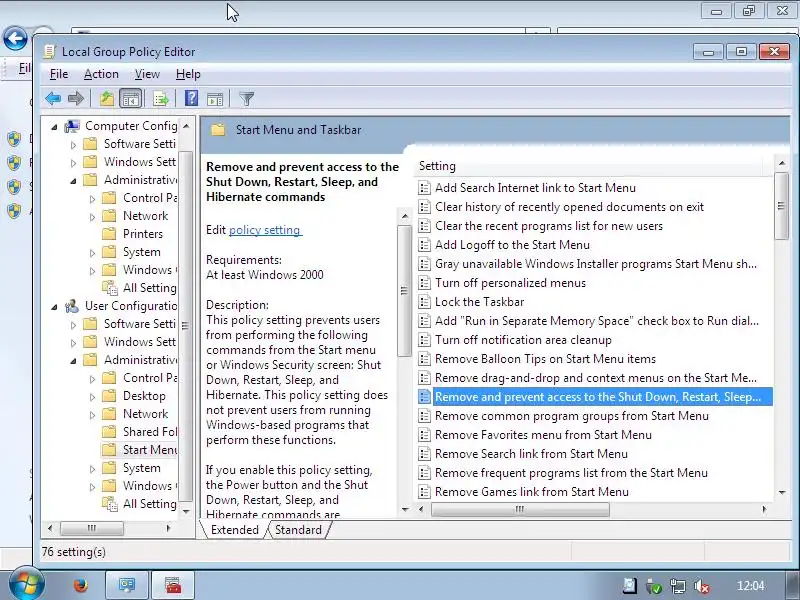Collapse Administrative Templates under User Configuration
Screen dimensions: 800x600
coord(73,361)
